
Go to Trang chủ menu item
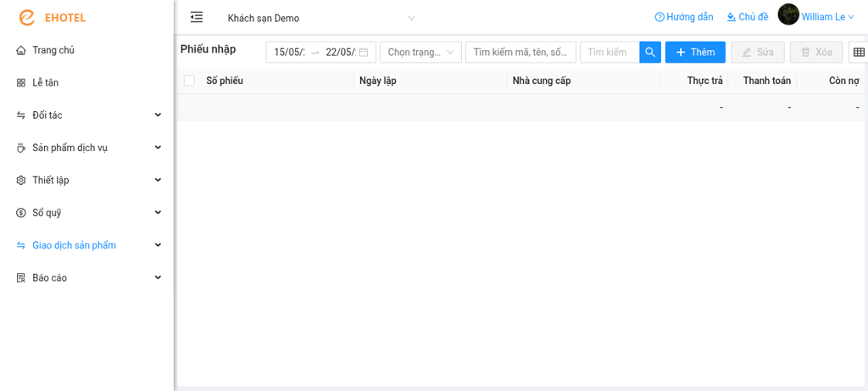coord(87,50)
